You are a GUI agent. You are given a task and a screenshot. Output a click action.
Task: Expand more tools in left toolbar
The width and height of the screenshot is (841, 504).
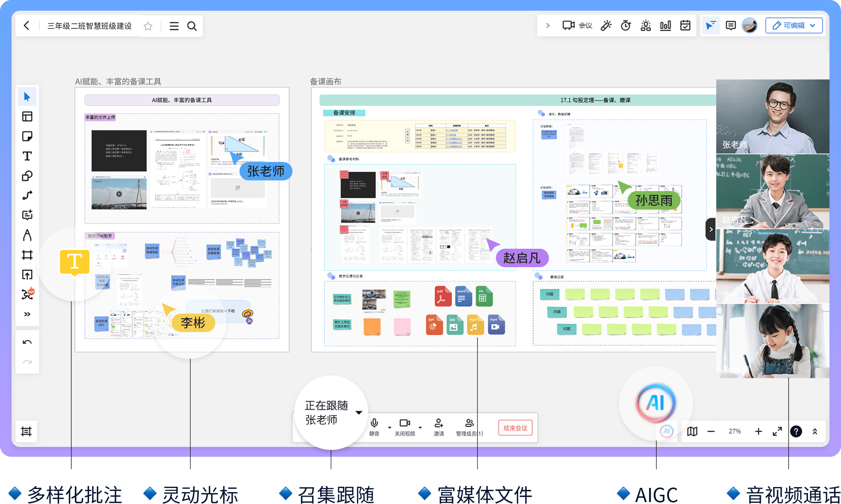click(x=27, y=314)
